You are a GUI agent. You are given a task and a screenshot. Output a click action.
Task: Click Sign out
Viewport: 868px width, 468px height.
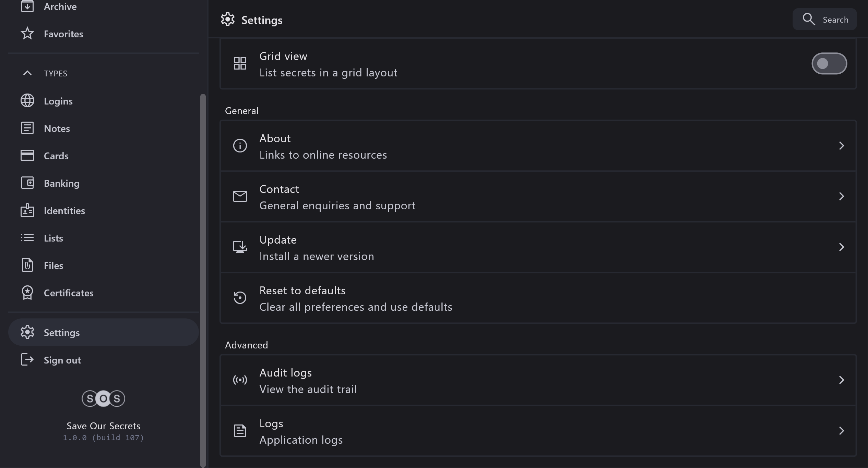click(x=62, y=360)
